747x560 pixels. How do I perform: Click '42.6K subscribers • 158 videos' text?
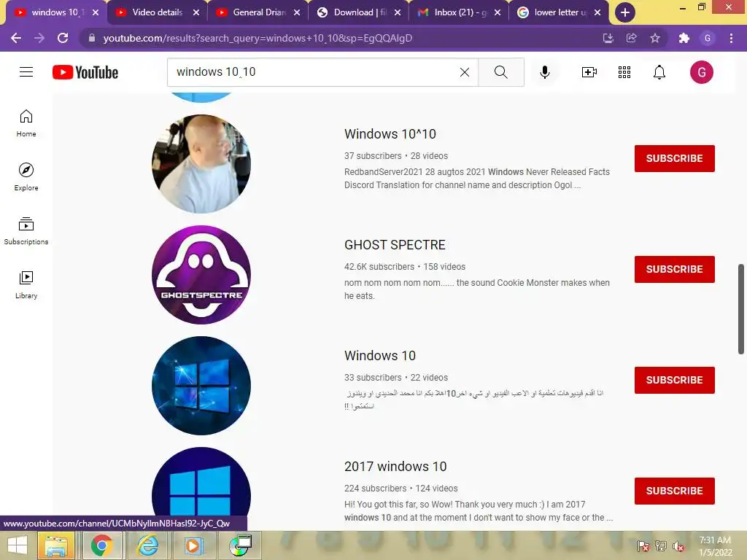[405, 267]
